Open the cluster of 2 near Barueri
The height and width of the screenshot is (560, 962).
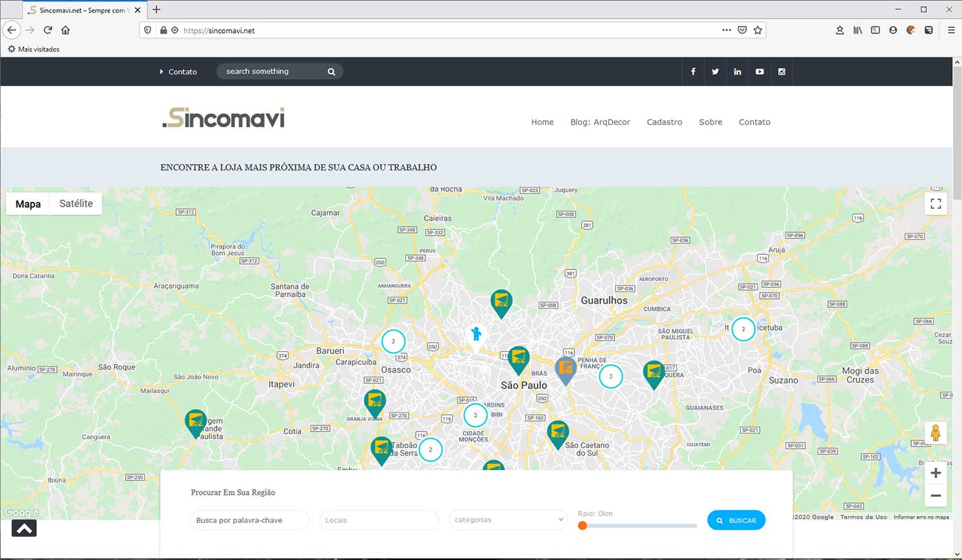pyautogui.click(x=393, y=341)
